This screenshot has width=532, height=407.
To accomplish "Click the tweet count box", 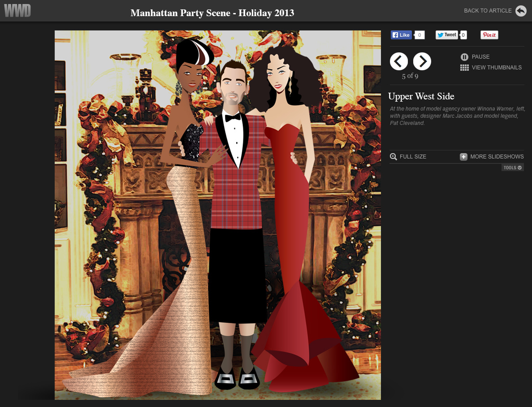I will (463, 35).
